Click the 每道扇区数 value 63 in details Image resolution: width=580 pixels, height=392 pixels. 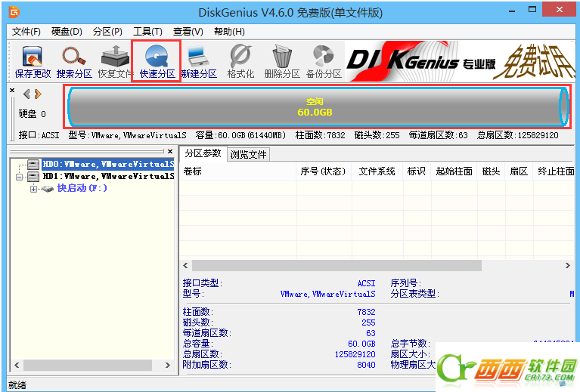pos(371,333)
